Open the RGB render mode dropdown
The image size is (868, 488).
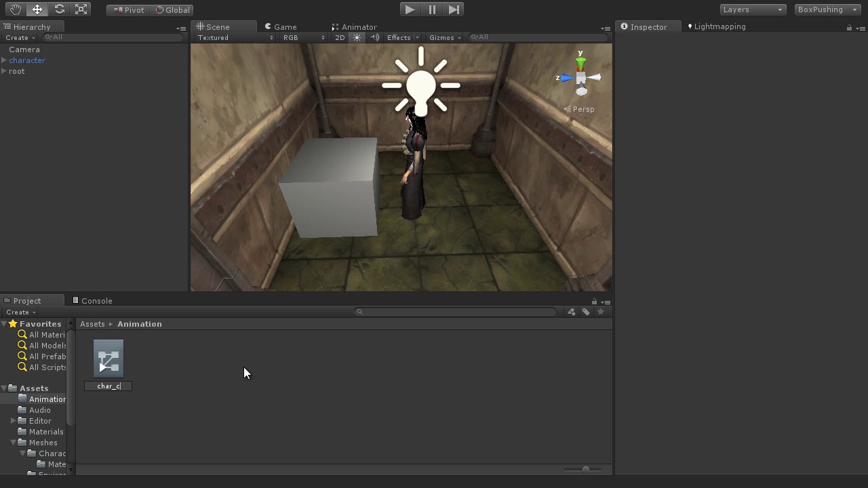(x=304, y=37)
